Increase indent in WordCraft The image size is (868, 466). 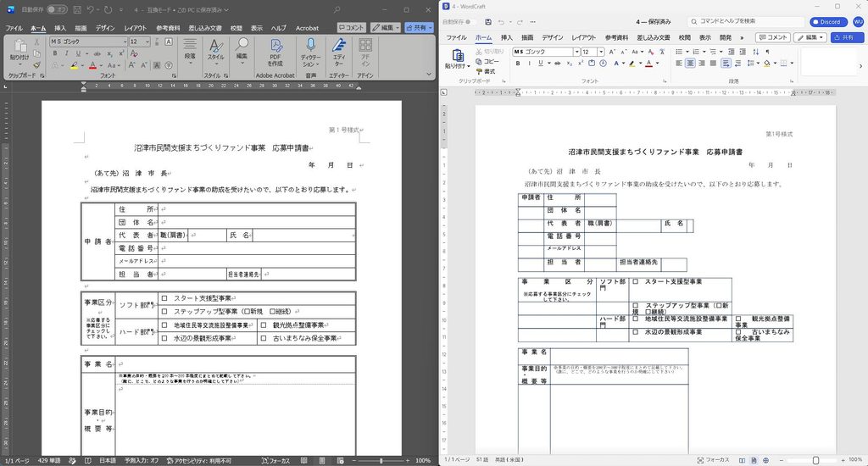point(743,52)
